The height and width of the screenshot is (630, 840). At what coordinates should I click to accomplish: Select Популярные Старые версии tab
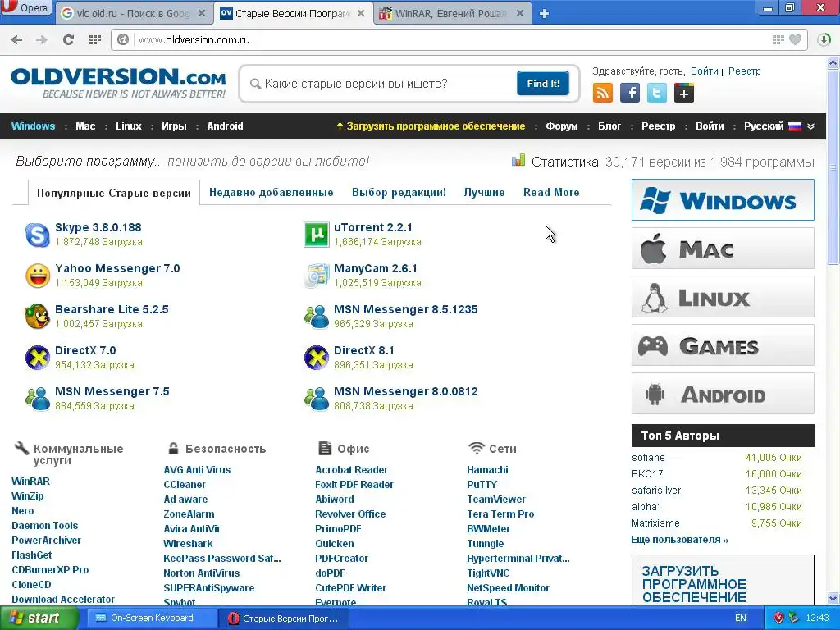coord(113,194)
